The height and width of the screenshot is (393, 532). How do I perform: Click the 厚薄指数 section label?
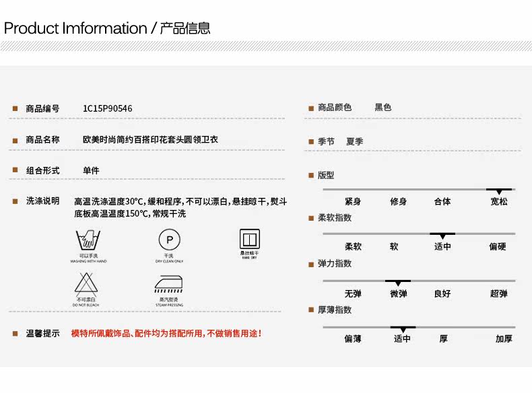(x=335, y=310)
